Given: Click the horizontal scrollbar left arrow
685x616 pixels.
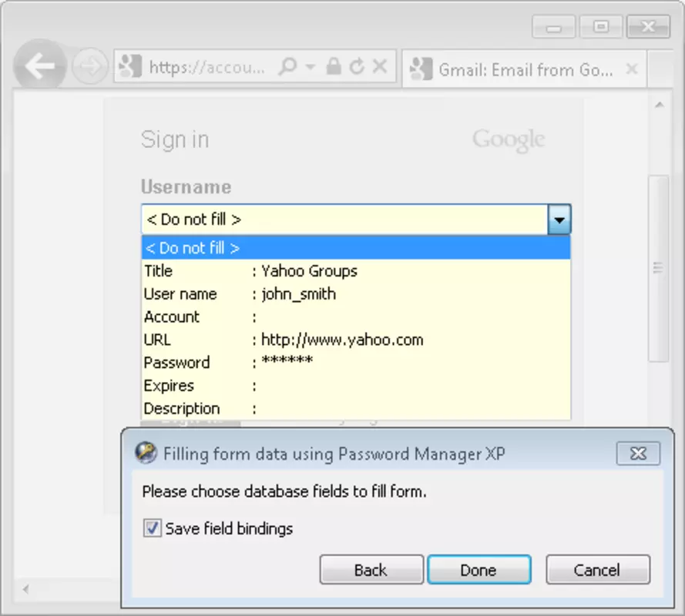Looking at the screenshot, I should pyautogui.click(x=25, y=589).
